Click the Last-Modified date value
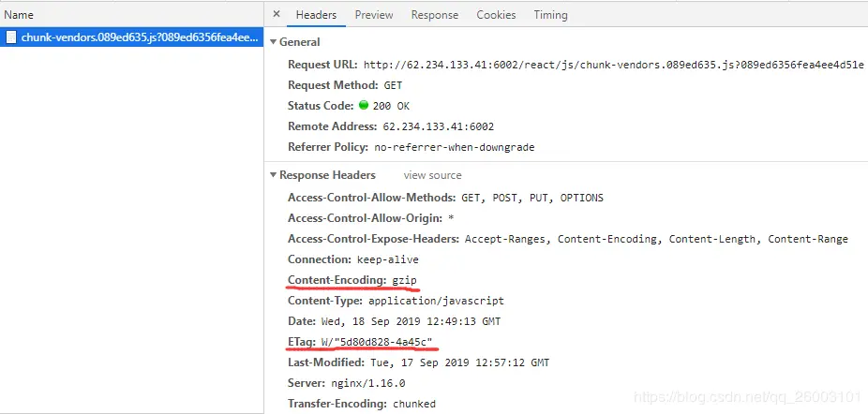868x414 pixels. click(458, 363)
